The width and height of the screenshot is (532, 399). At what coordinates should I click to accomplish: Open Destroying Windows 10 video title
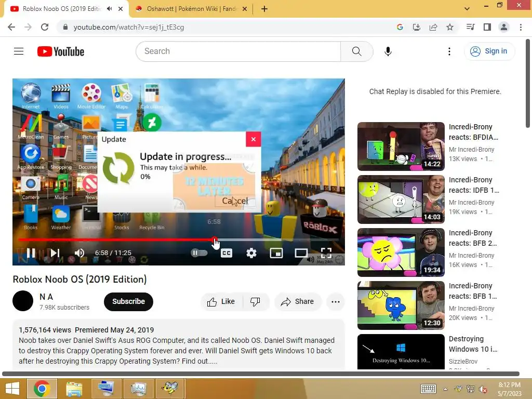[473, 344]
